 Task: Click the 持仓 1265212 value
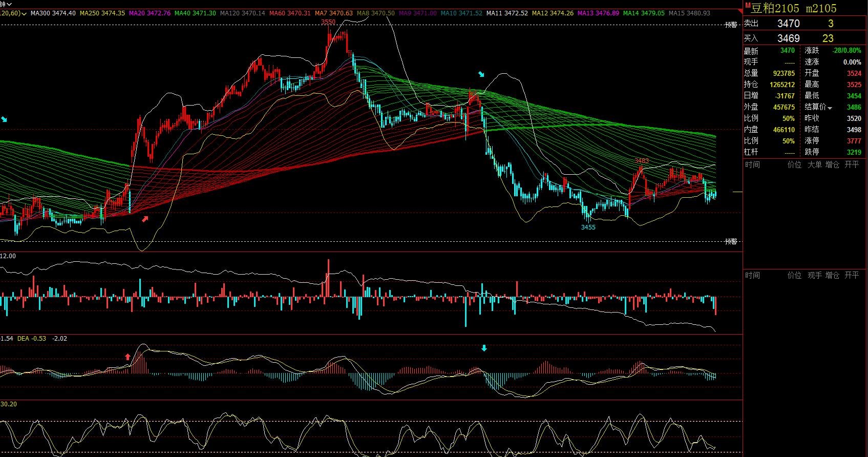782,85
